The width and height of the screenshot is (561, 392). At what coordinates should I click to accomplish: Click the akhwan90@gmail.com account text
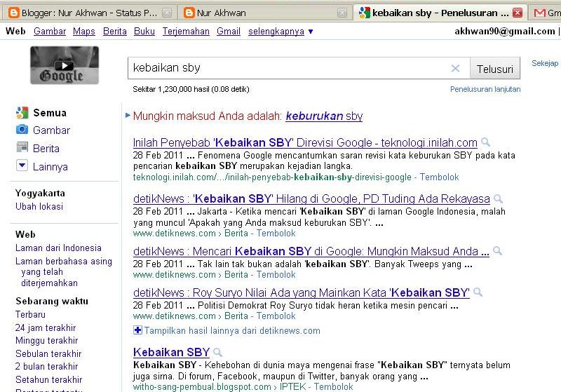(505, 32)
